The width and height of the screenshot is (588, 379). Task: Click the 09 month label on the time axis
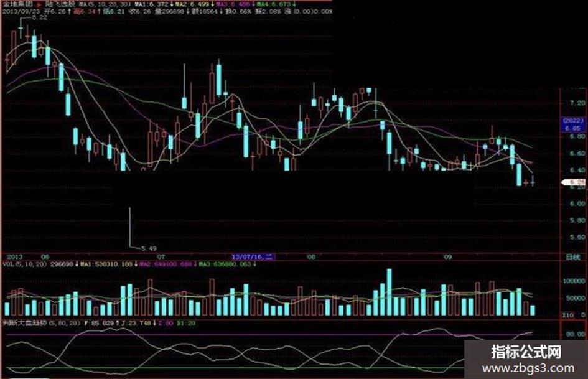click(447, 257)
